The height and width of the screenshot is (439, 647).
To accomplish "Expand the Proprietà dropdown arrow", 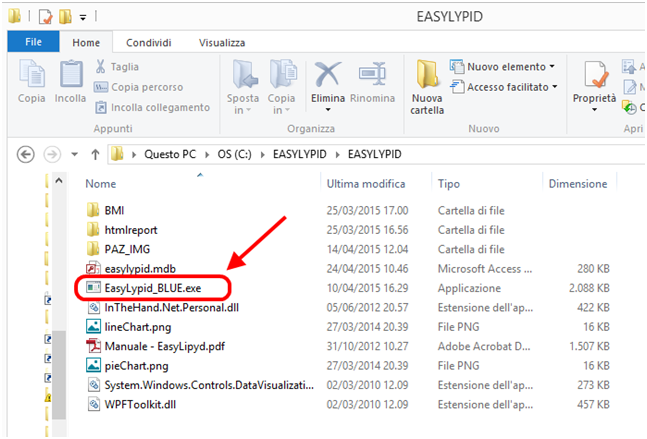I will tap(594, 110).
